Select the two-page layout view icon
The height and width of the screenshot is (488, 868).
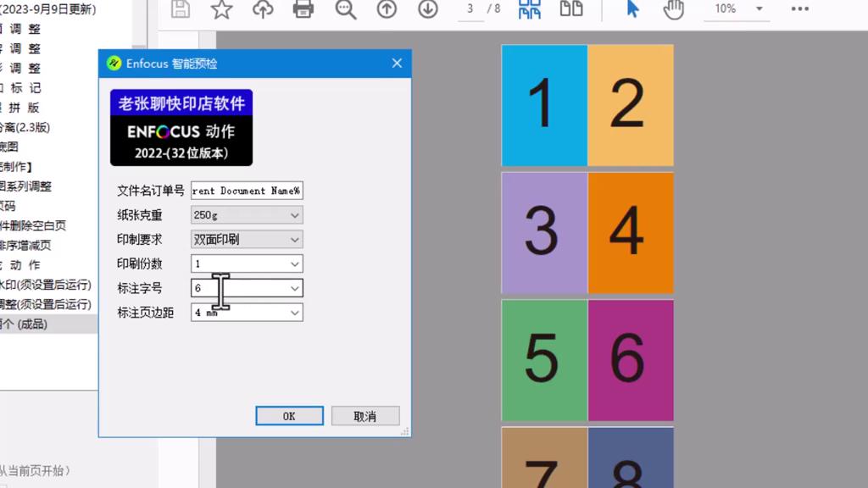[529, 9]
